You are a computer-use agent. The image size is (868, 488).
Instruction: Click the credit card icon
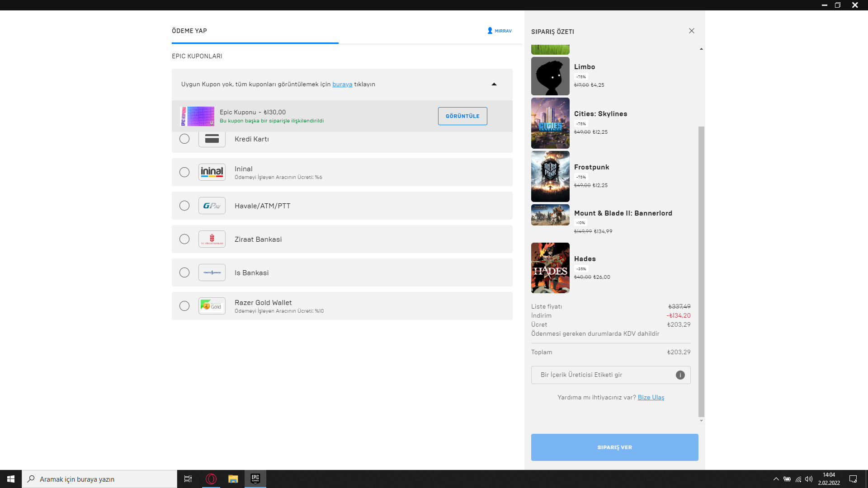pyautogui.click(x=212, y=139)
